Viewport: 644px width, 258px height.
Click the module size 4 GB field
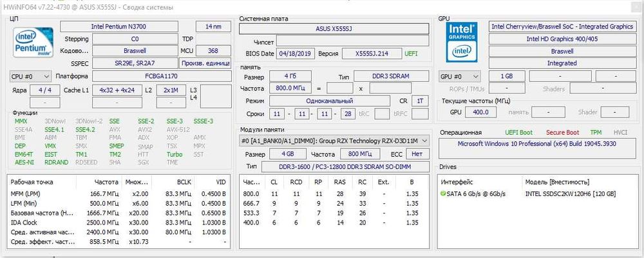tap(288, 154)
